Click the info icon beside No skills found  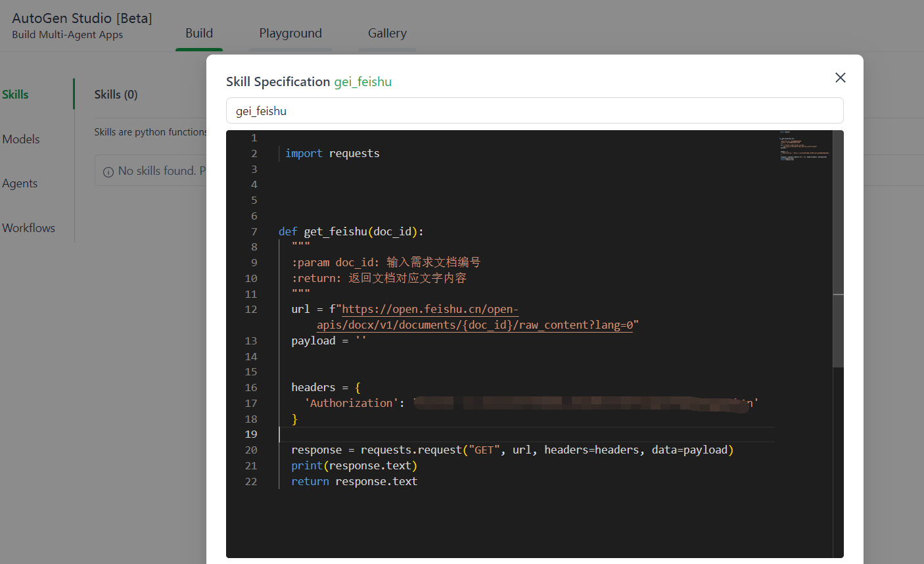[108, 172]
